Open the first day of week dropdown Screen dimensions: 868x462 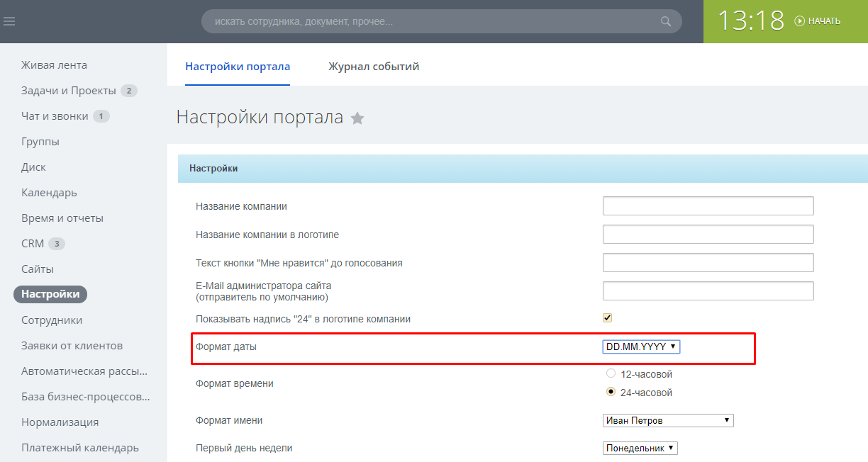coord(640,448)
